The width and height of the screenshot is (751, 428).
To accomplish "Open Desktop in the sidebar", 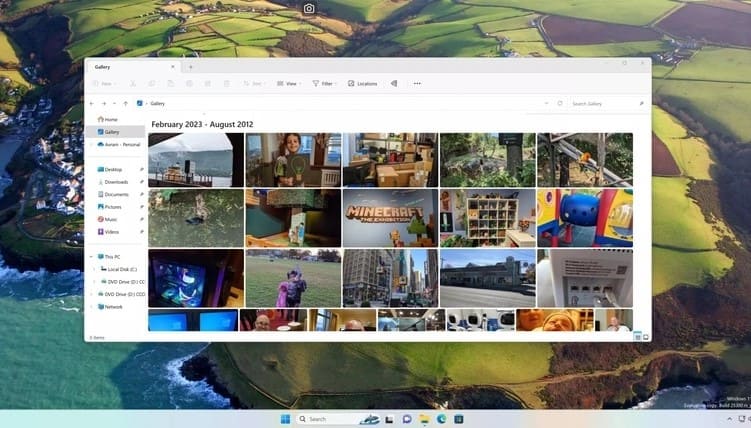I will click(110, 169).
